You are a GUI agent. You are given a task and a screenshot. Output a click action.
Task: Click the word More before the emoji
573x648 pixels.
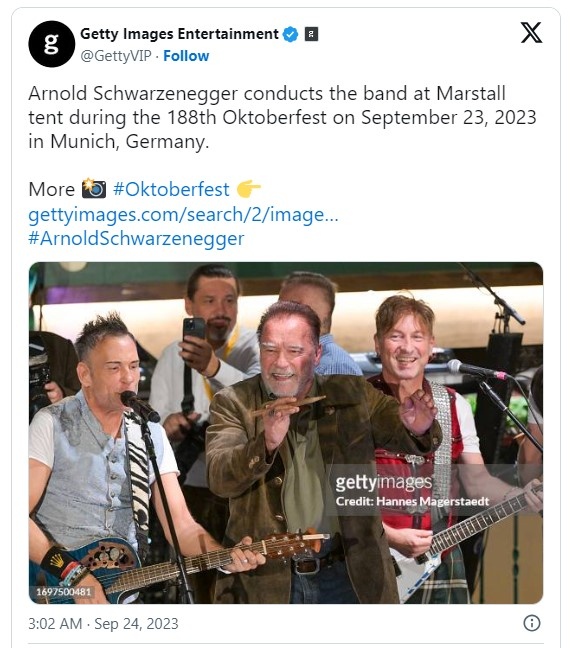(x=52, y=190)
